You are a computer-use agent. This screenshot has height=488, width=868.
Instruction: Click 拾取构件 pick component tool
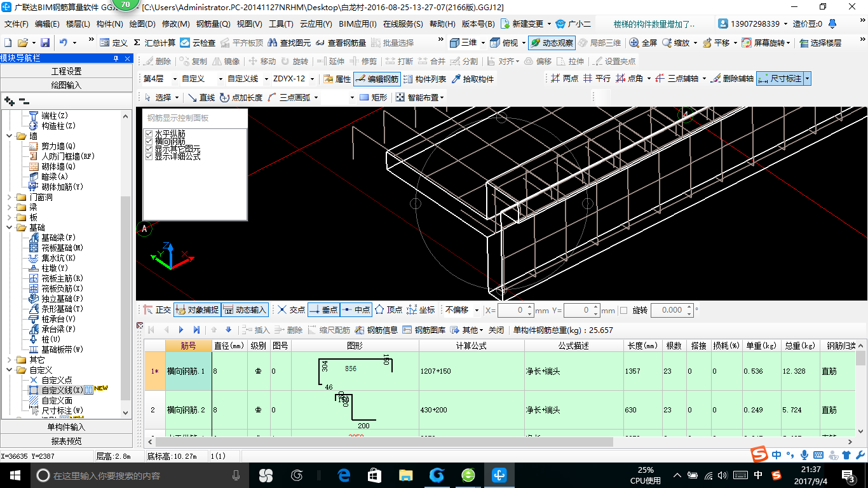click(x=472, y=79)
